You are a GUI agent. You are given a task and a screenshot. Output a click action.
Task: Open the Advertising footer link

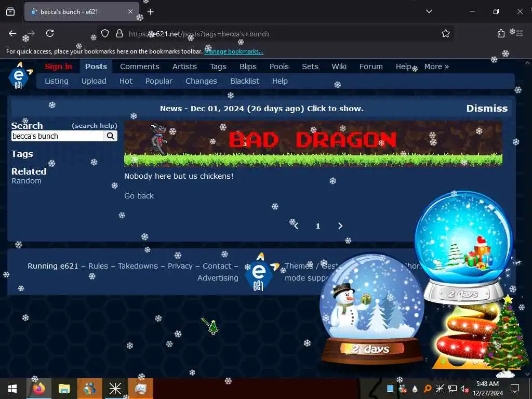(x=218, y=278)
